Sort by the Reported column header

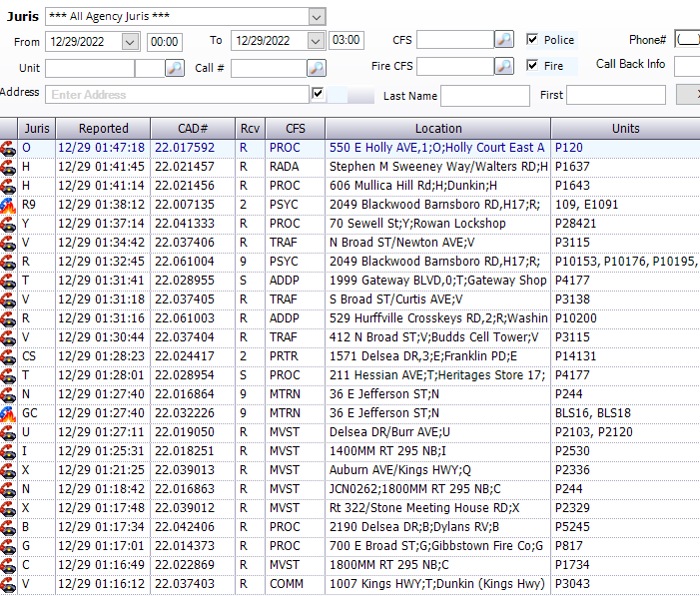[x=103, y=129]
